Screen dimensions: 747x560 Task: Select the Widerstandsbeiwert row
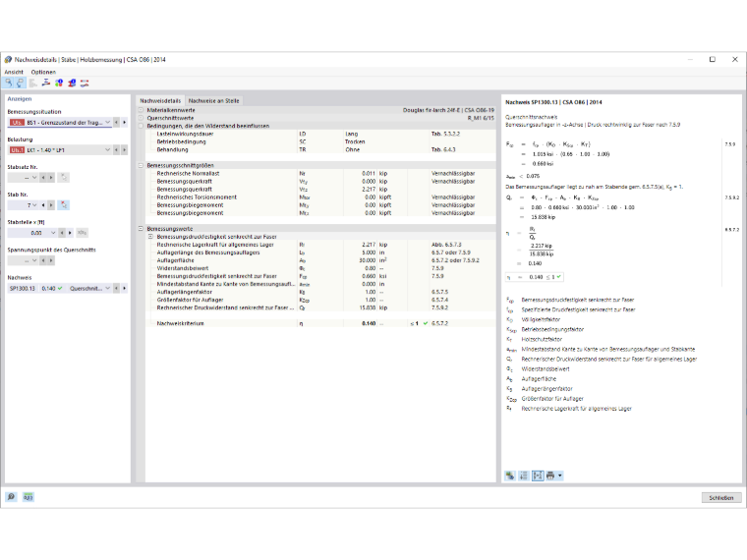tap(320, 268)
